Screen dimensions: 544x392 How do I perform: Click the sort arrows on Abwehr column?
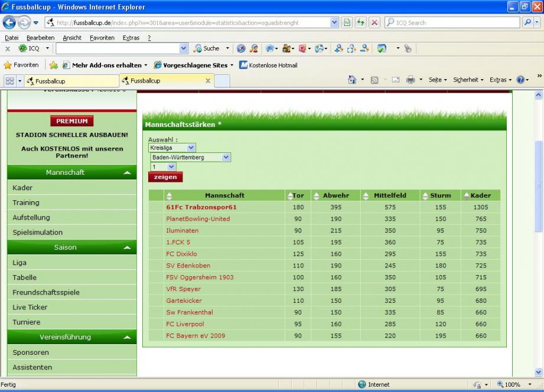click(317, 196)
